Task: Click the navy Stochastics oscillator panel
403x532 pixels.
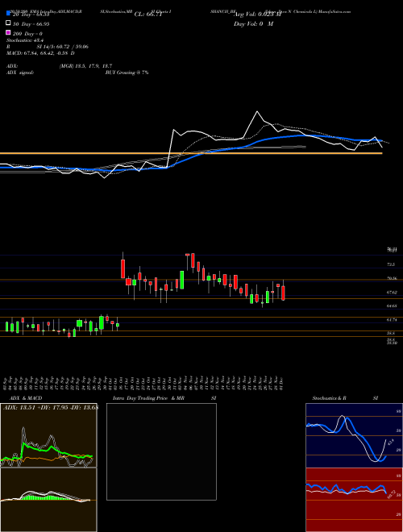Action: pyautogui.click(x=354, y=435)
